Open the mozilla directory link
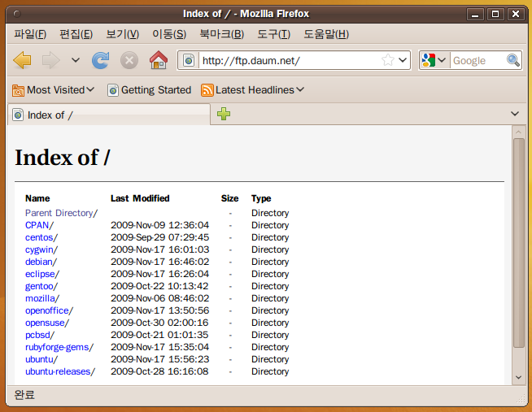 point(40,298)
